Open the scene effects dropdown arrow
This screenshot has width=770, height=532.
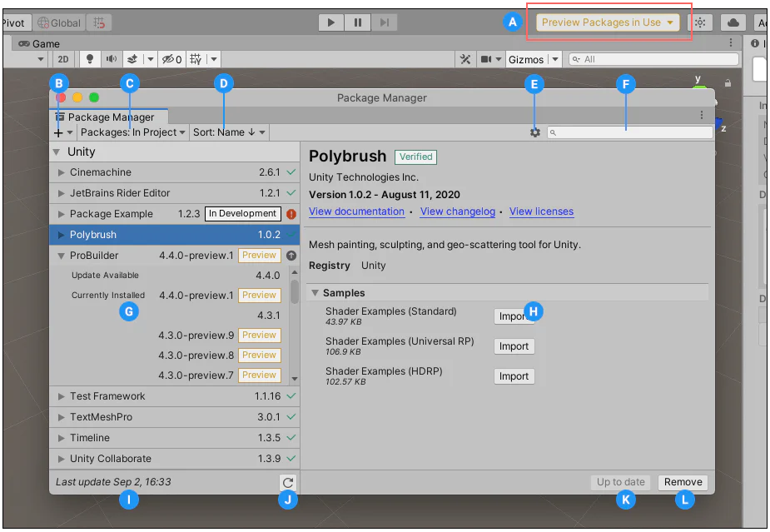[x=151, y=59]
